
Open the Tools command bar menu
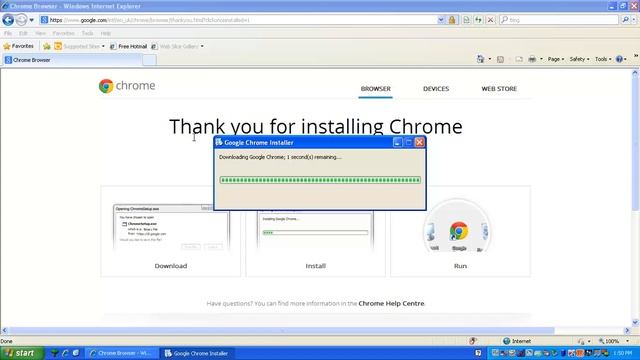point(603,59)
